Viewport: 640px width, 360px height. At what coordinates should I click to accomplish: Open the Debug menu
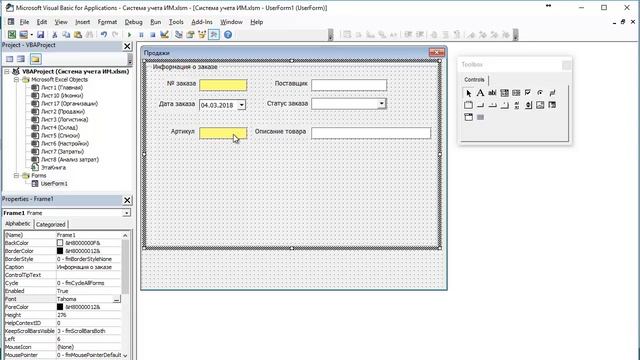point(133,22)
